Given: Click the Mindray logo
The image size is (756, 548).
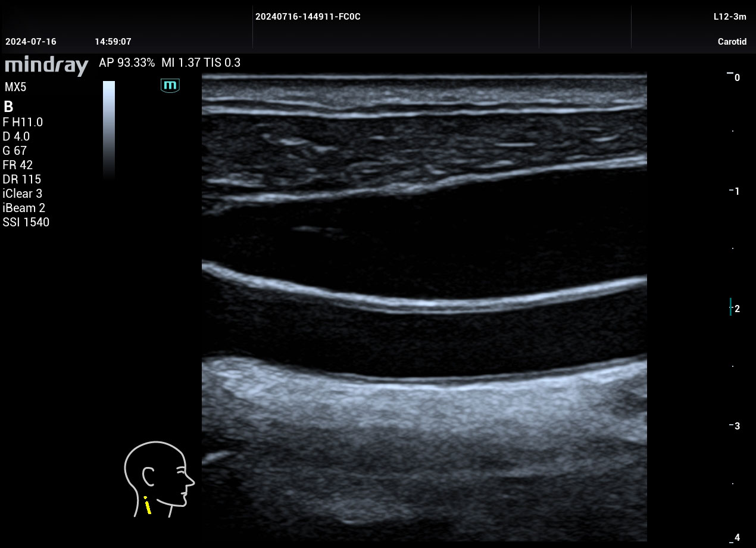Looking at the screenshot, I should click(46, 65).
